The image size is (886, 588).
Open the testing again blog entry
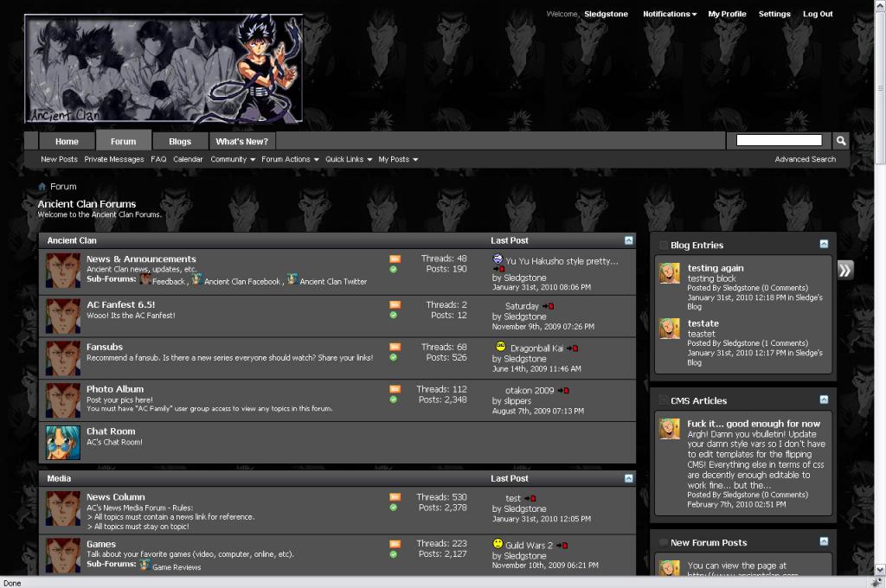coord(716,268)
